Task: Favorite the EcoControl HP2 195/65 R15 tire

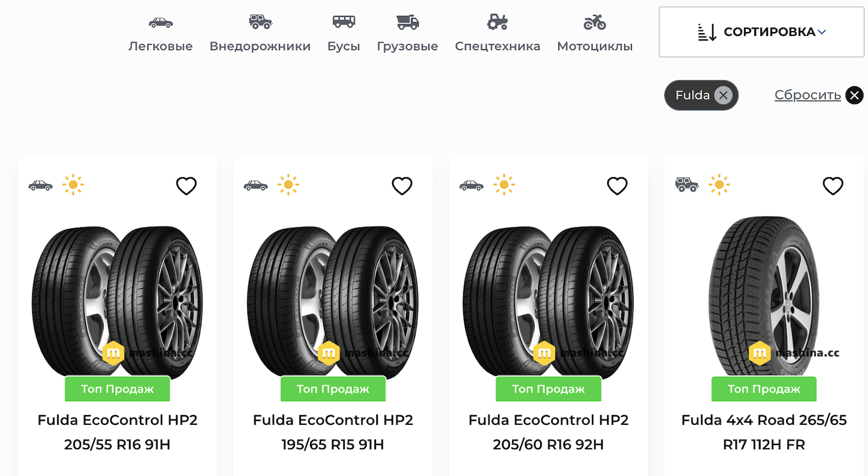Action: (402, 186)
